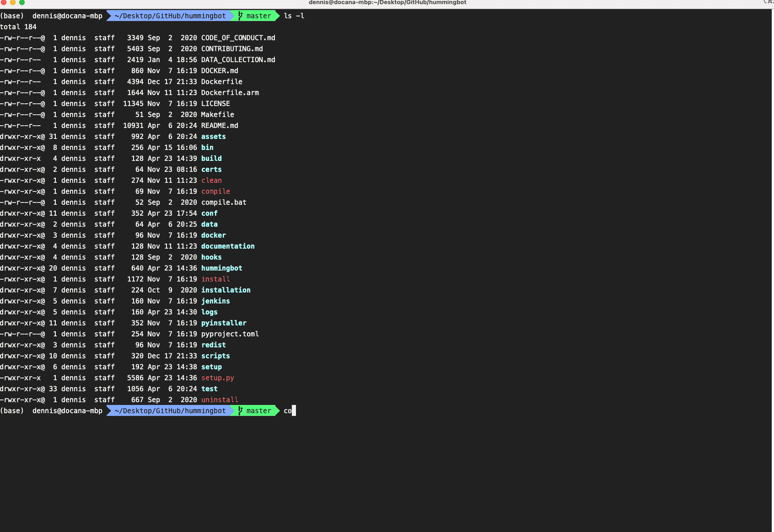Click the green zoom window button

21,2
